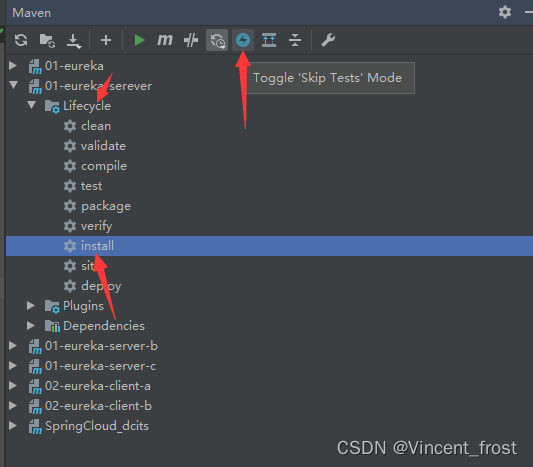This screenshot has width=533, height=467.
Task: Open Execute Maven Goal 'm' icon
Action: [x=165, y=40]
